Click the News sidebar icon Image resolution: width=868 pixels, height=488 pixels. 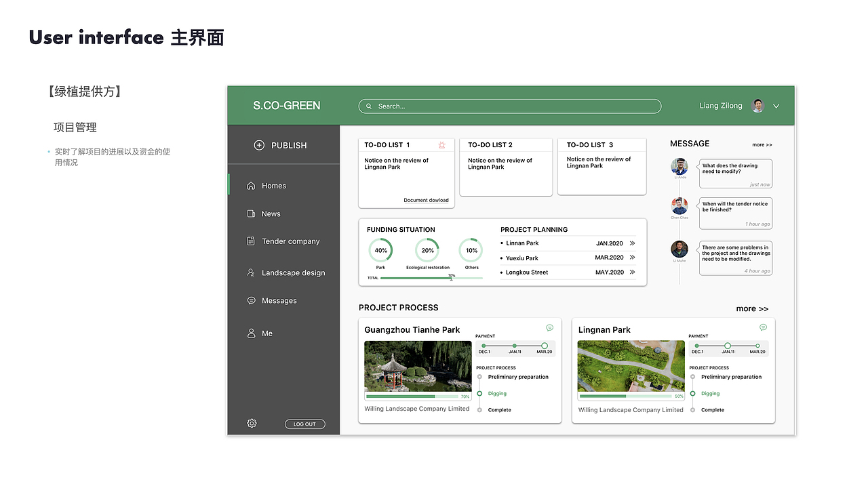(x=251, y=213)
